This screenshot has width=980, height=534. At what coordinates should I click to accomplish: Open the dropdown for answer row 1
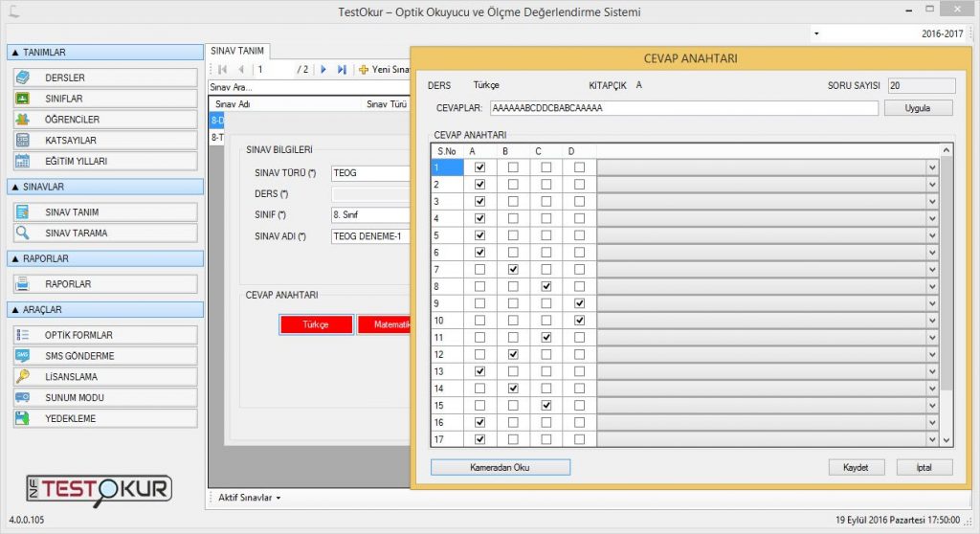932,167
